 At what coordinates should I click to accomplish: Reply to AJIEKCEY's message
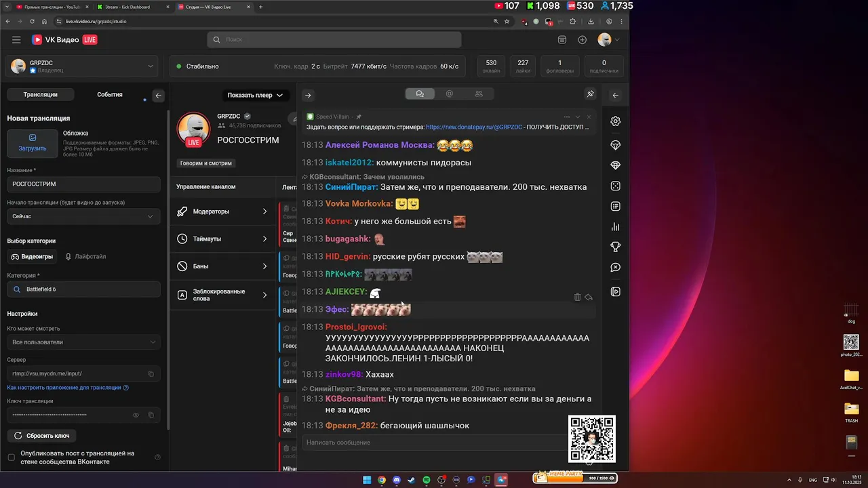(589, 297)
